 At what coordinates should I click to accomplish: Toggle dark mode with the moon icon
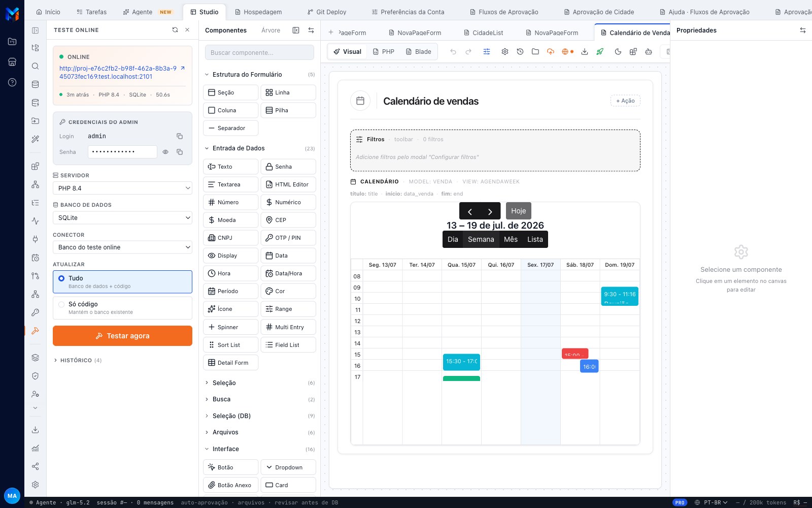pyautogui.click(x=618, y=52)
